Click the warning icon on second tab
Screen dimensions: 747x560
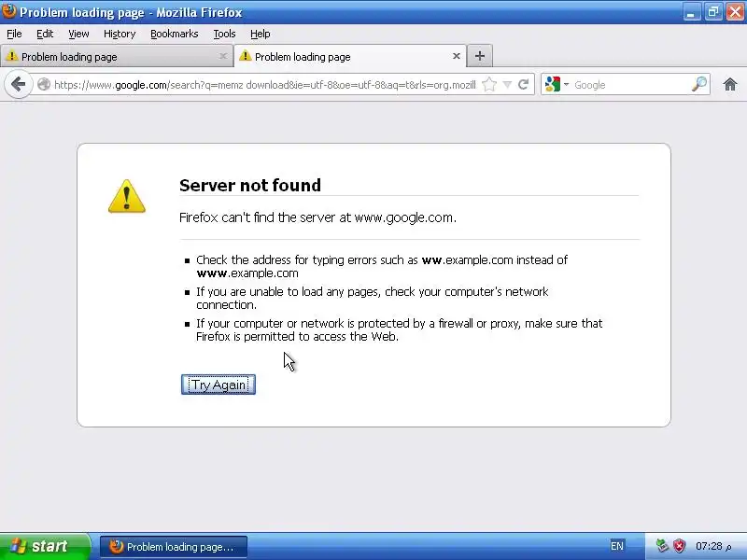(x=245, y=56)
